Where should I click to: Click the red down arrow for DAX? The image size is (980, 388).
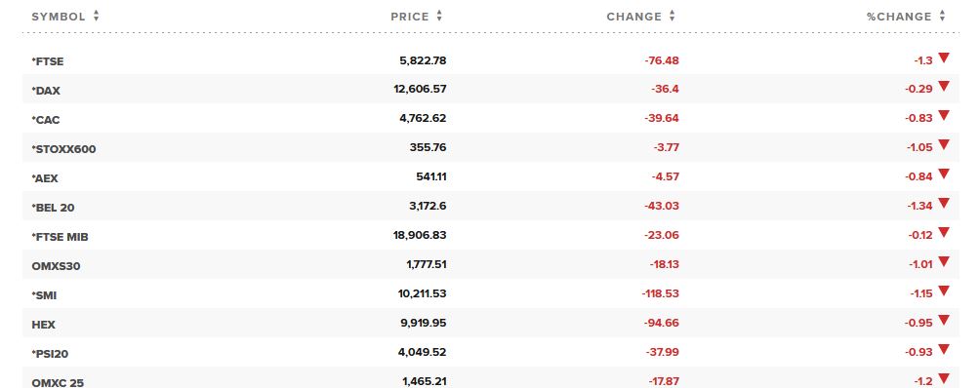pyautogui.click(x=944, y=86)
